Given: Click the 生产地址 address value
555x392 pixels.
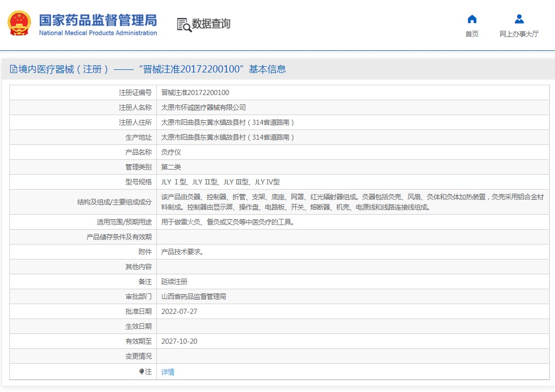Looking at the screenshot, I should pos(227,137).
